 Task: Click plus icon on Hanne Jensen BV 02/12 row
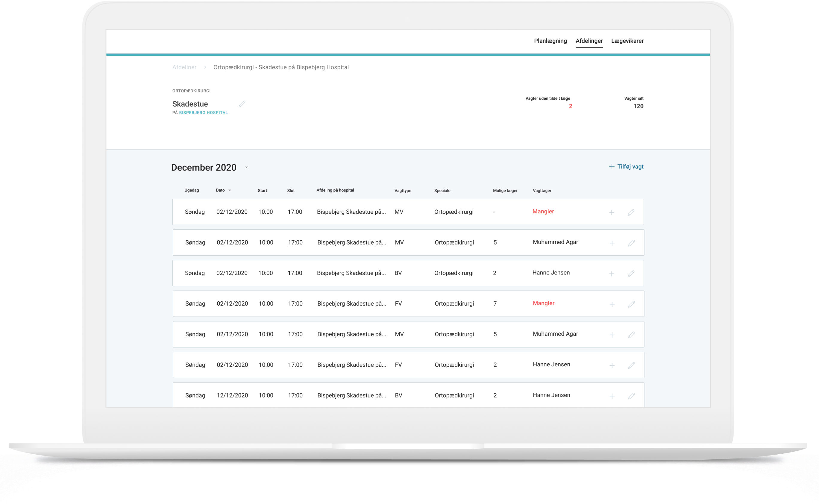click(x=611, y=274)
